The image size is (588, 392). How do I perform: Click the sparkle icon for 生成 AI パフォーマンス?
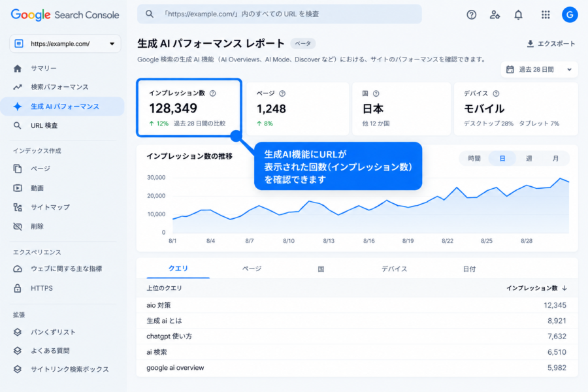pyautogui.click(x=17, y=106)
